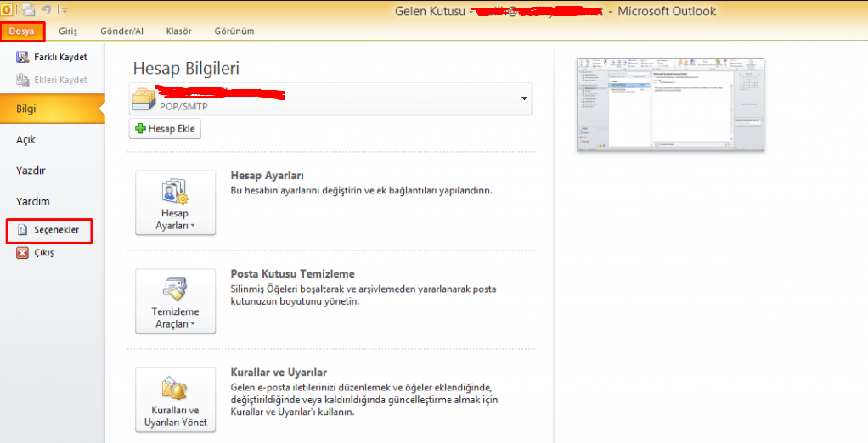Open the Klasör ribbon tab

coord(179,31)
